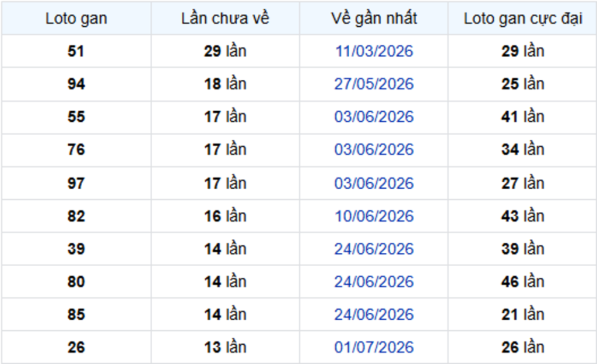Click '29 lần' in Loto gan cực đại column
Screen dimensions: 597x364
(x=523, y=51)
